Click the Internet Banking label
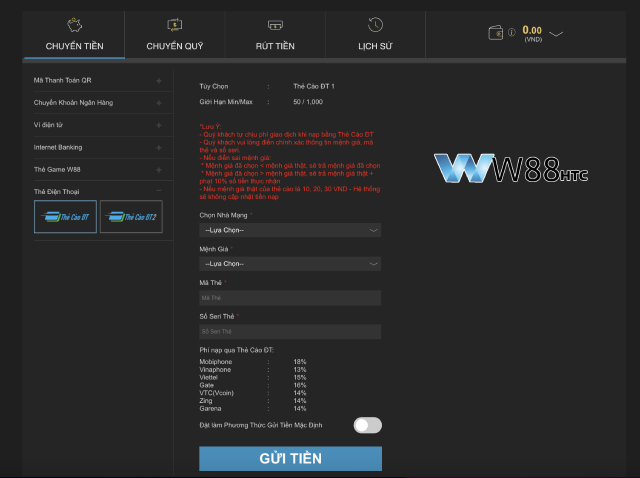Image resolution: width=640 pixels, height=478 pixels. [x=58, y=147]
